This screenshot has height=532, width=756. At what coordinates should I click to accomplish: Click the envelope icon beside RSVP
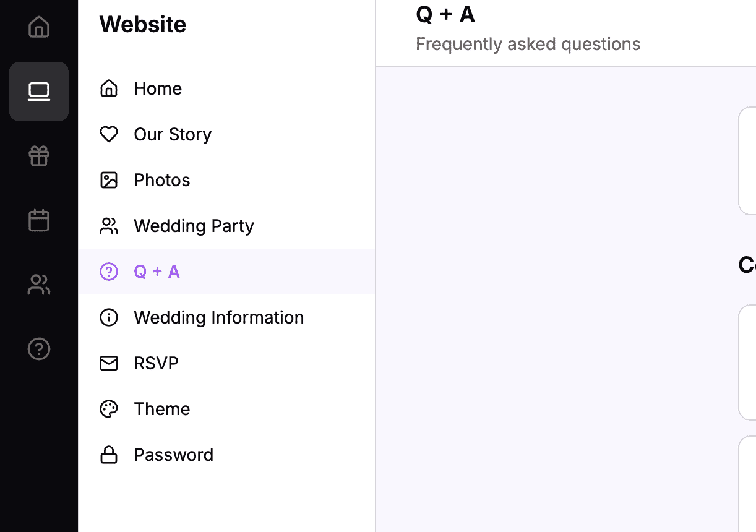(x=109, y=363)
